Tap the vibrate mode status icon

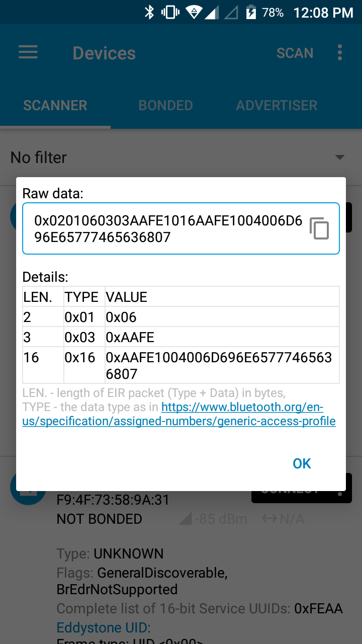(170, 13)
